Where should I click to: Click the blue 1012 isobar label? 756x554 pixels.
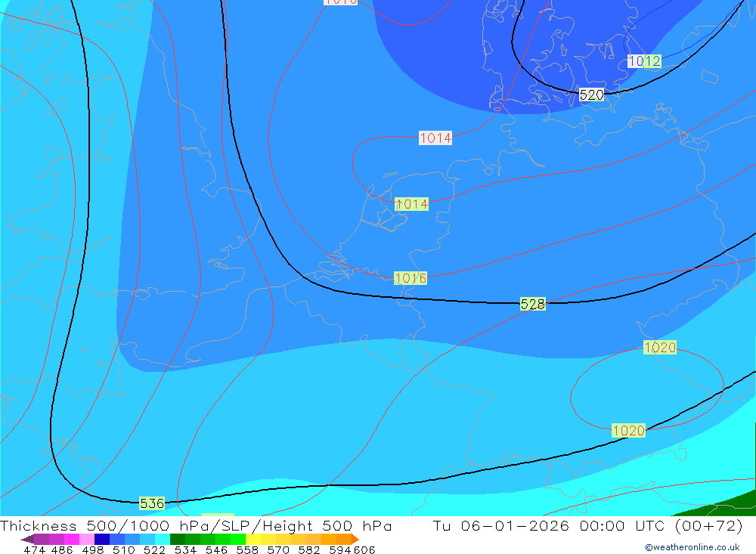pos(644,61)
